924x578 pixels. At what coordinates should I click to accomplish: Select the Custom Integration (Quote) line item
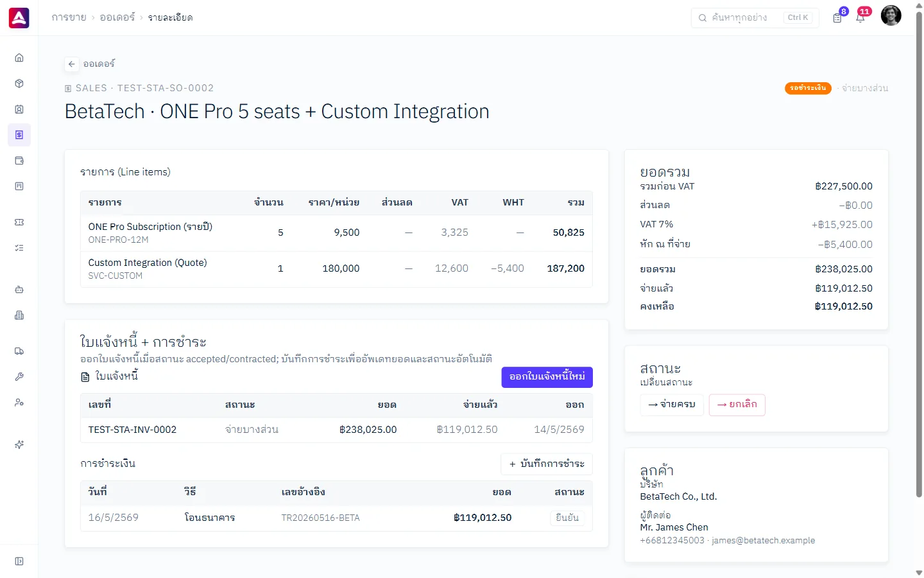[336, 269]
